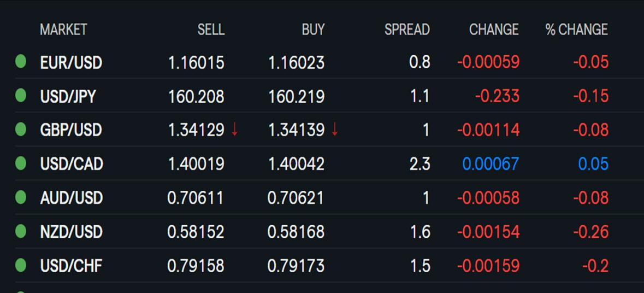The width and height of the screenshot is (644, 293).
Task: Click the green status dot beside USD/CAD
Action: coord(21,163)
